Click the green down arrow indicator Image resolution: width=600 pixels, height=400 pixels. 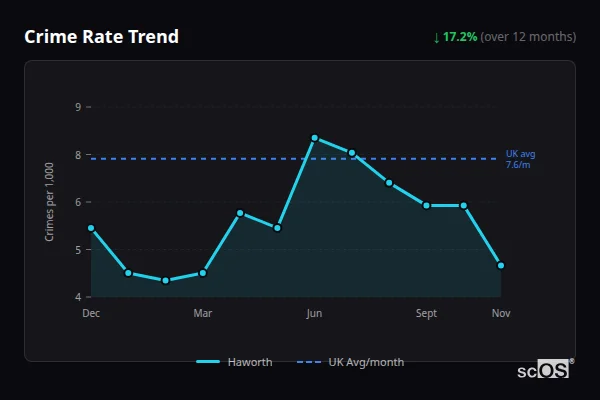point(436,38)
